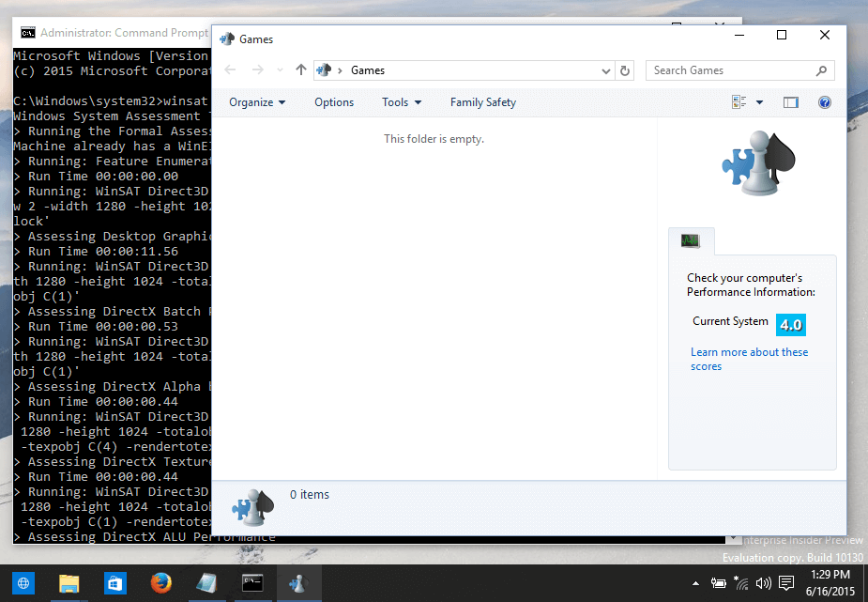Minimize the Games window

coord(739,35)
